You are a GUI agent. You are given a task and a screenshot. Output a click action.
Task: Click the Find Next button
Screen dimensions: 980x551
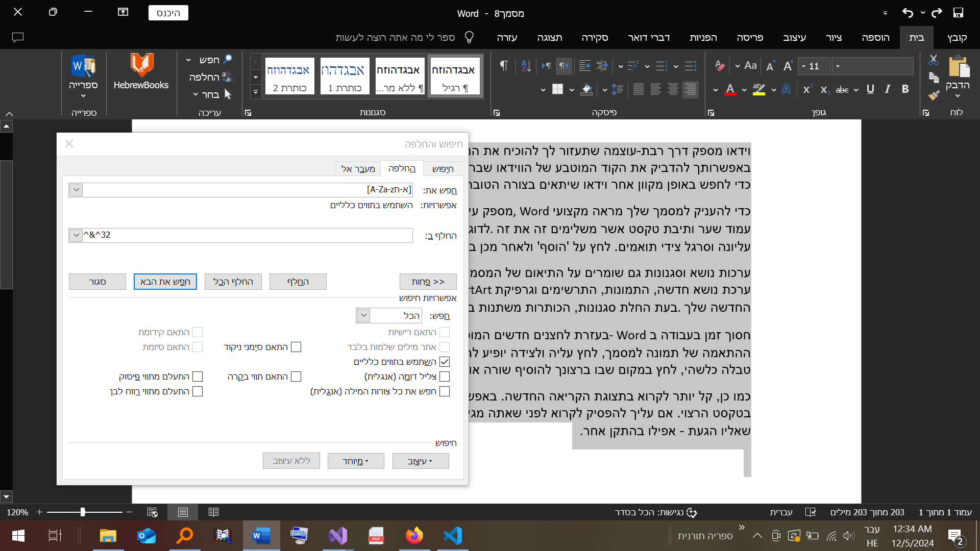[165, 282]
